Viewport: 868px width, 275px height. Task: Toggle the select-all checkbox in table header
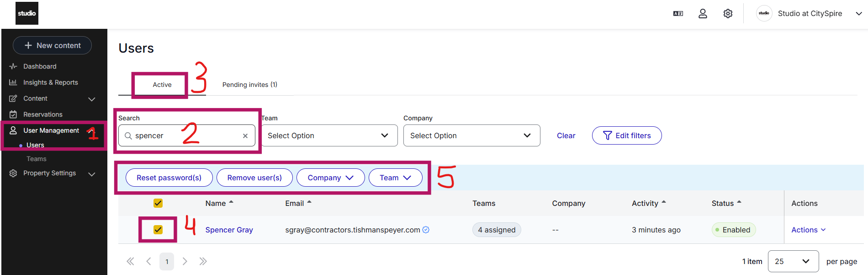[158, 203]
